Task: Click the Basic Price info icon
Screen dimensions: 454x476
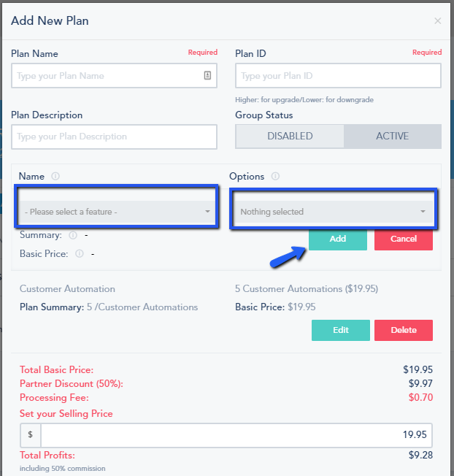Action: [80, 253]
